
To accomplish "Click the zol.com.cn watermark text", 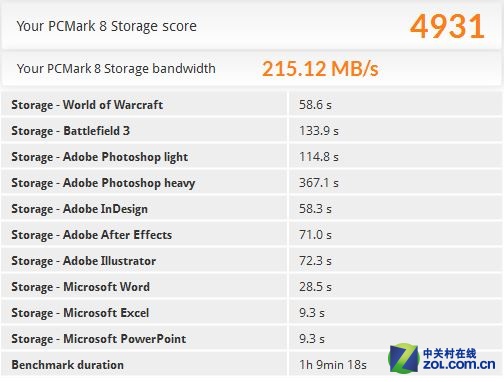I will click(x=459, y=364).
